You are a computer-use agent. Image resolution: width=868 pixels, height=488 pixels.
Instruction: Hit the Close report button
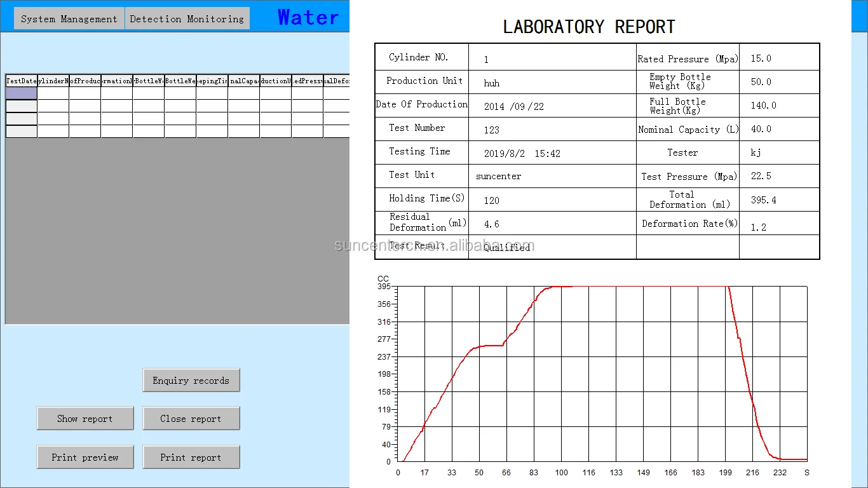pyautogui.click(x=191, y=419)
